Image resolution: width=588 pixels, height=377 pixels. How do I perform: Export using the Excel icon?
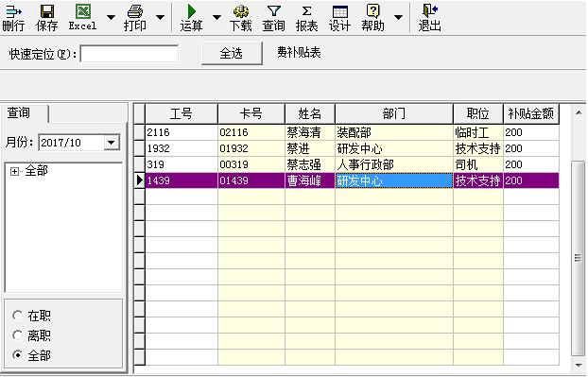click(83, 18)
